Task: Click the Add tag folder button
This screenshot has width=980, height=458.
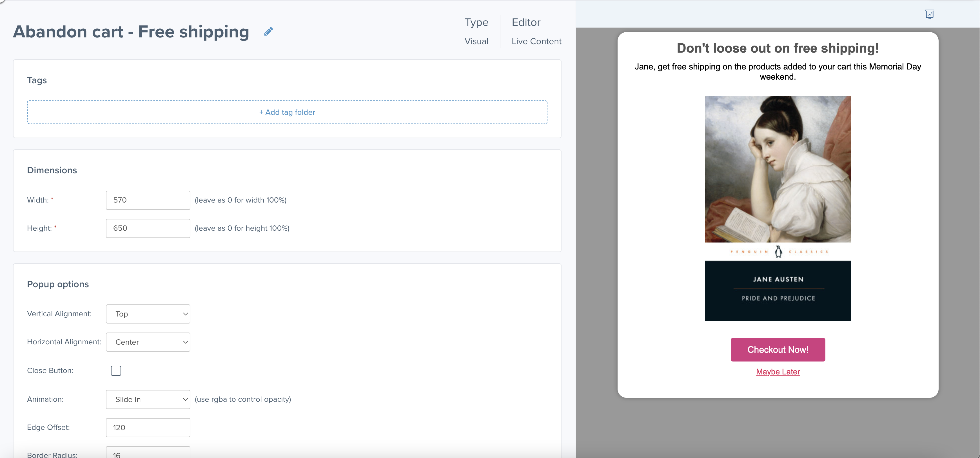Action: click(287, 112)
